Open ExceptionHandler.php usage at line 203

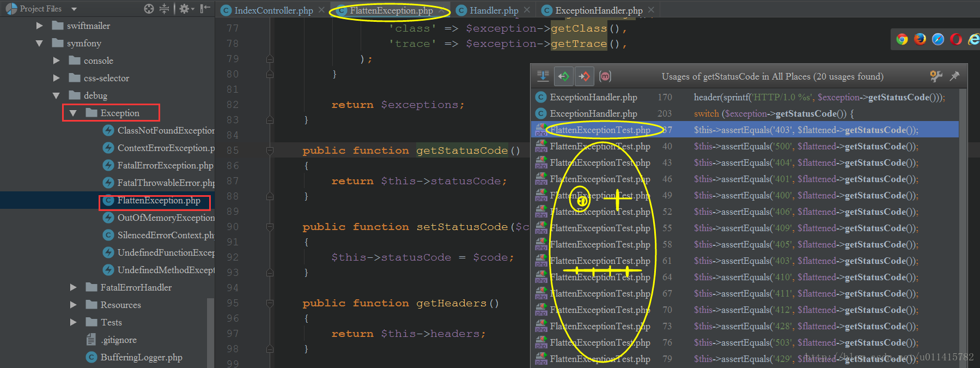(745, 113)
